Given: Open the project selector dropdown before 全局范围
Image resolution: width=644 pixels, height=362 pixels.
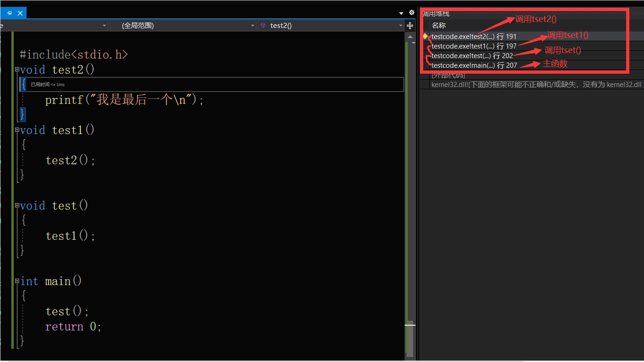Looking at the screenshot, I should pyautogui.click(x=54, y=26).
